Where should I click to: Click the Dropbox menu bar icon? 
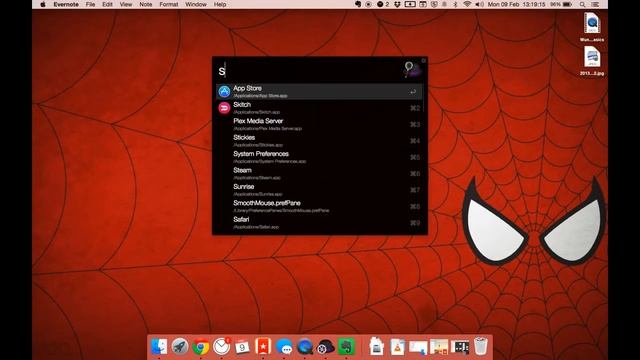coord(397,4)
